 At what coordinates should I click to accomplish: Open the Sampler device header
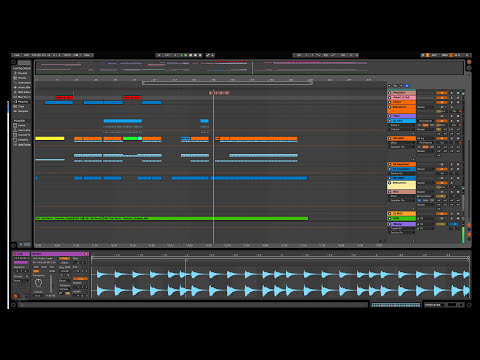tap(60, 254)
